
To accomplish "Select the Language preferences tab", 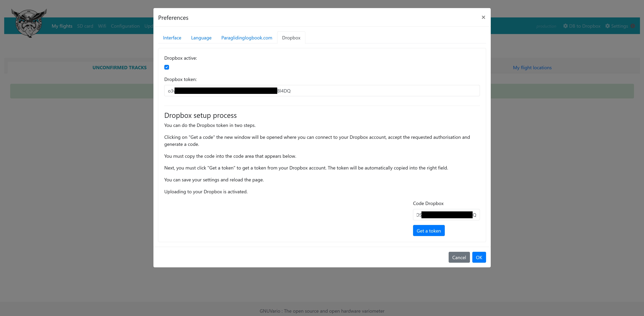I will [201, 37].
